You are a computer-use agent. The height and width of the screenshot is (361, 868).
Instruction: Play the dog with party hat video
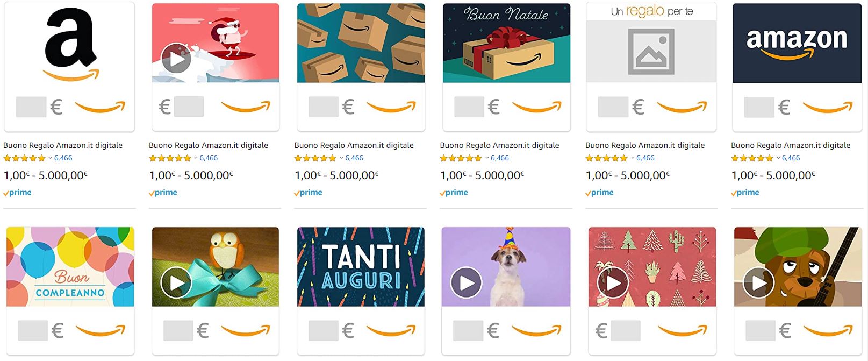coord(466,282)
